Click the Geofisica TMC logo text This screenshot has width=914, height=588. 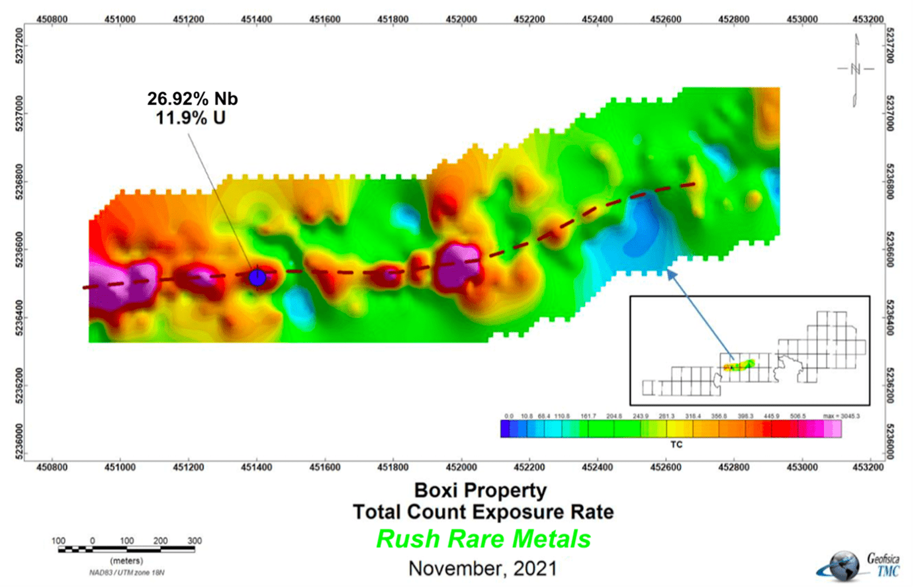pyautogui.click(x=883, y=566)
